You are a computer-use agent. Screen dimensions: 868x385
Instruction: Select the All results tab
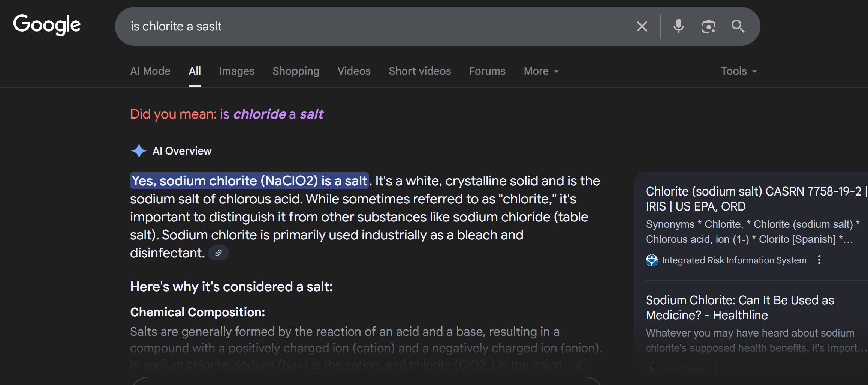point(195,71)
